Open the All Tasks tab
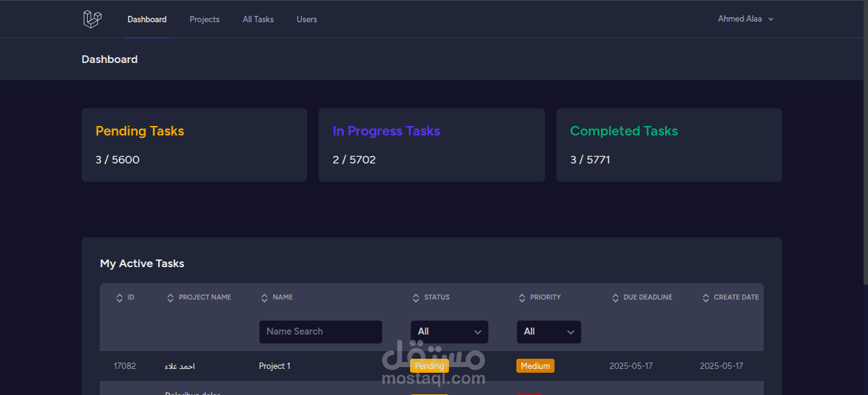This screenshot has width=868, height=395. (x=258, y=19)
